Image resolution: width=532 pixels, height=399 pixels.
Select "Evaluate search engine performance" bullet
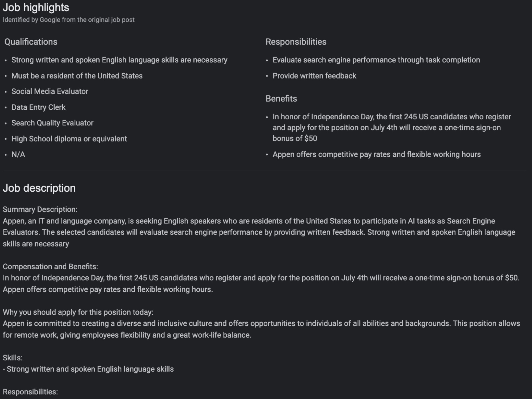point(376,60)
